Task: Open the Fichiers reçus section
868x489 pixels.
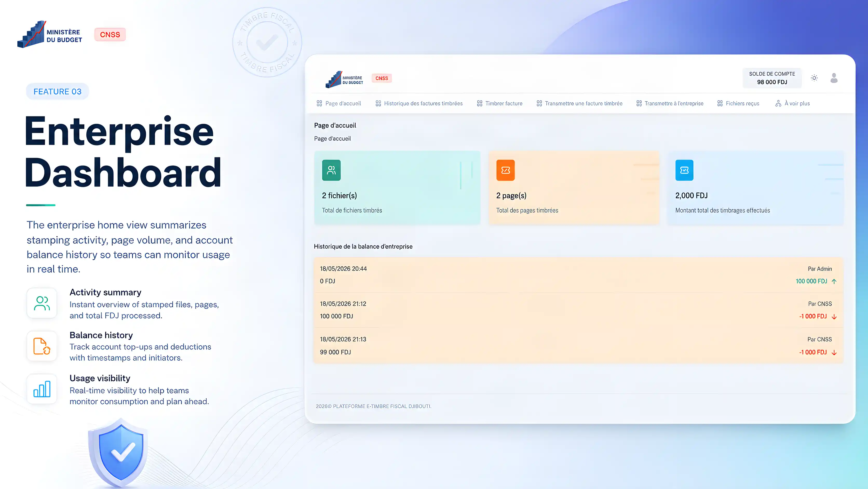Action: 738,103
